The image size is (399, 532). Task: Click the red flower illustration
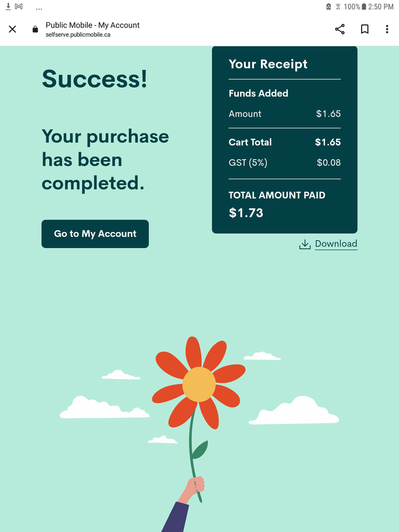(x=199, y=383)
